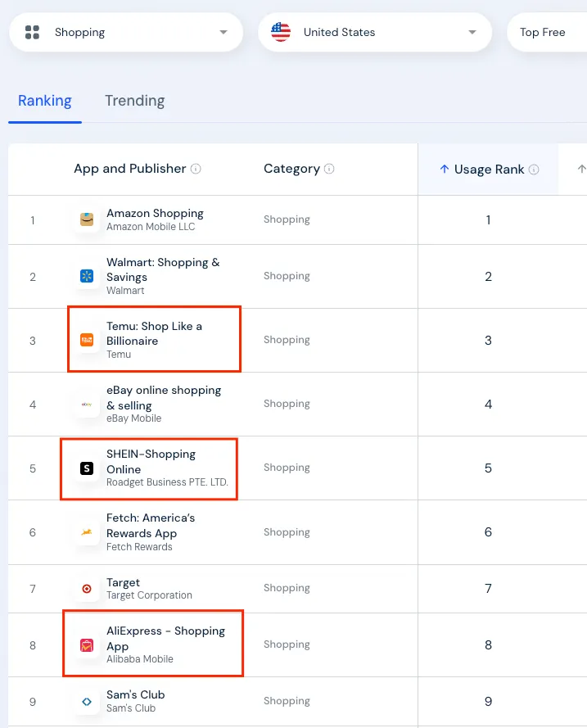Click usage rank 9 in Sam's Club row

click(488, 702)
